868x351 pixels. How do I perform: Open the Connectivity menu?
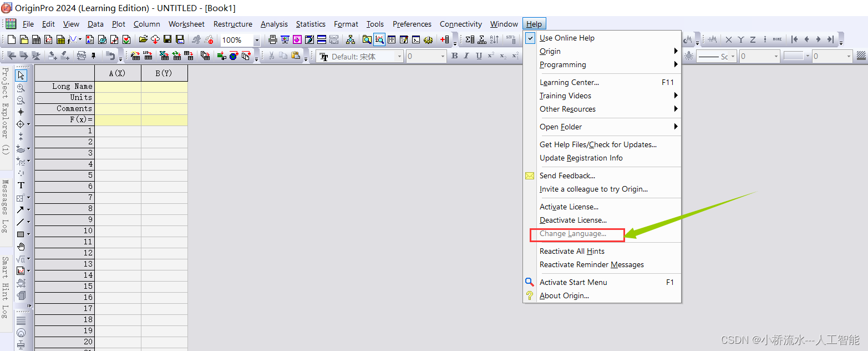coord(461,24)
